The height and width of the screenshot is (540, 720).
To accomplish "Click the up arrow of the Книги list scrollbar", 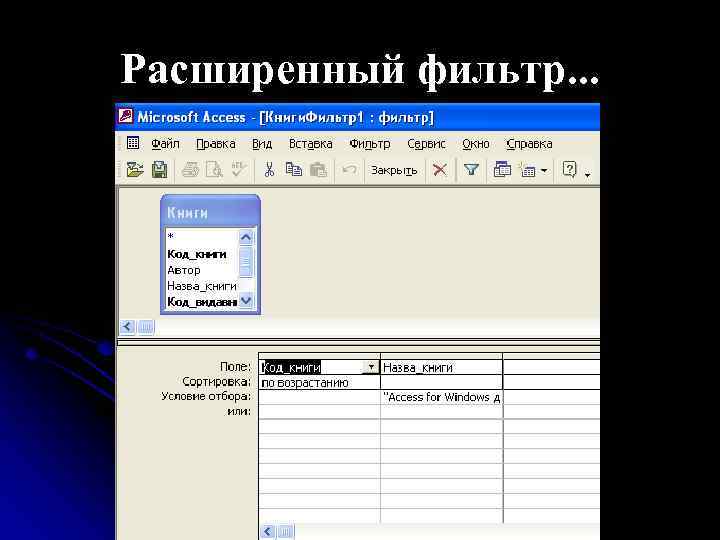I will [246, 237].
